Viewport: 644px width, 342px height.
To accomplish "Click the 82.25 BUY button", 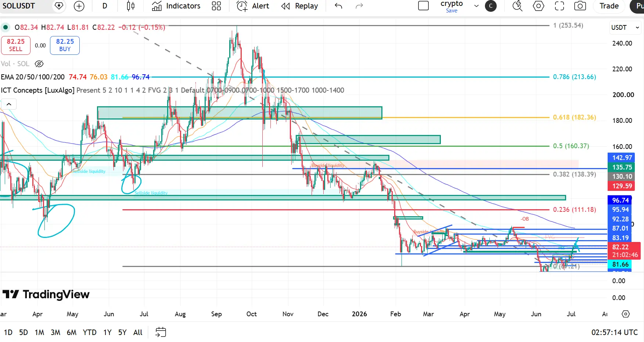I will pos(65,45).
